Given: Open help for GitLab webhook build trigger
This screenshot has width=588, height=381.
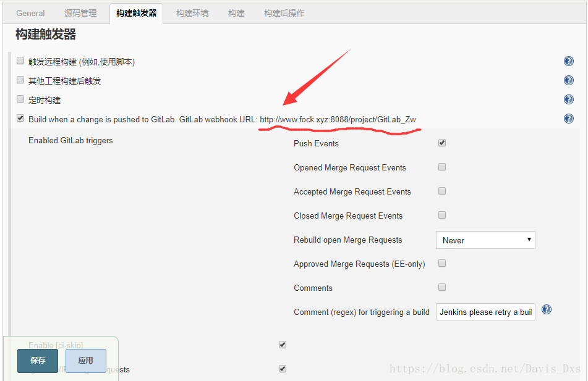Looking at the screenshot, I should [x=568, y=119].
